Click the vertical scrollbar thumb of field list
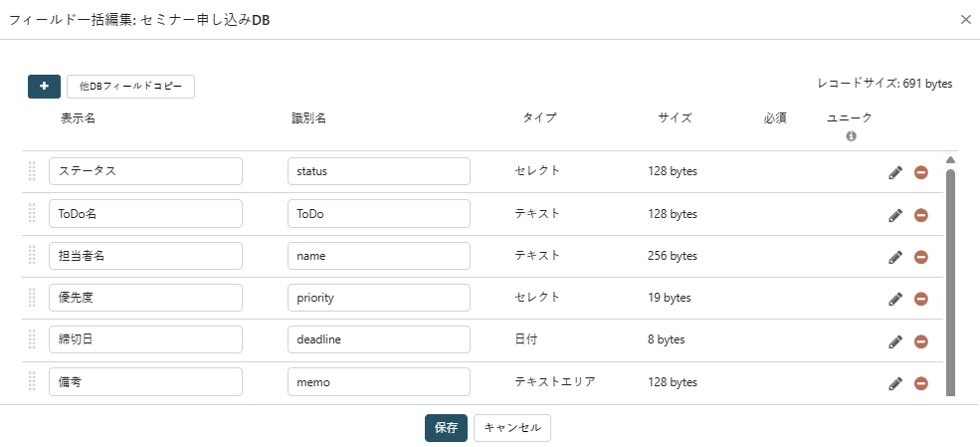The height and width of the screenshot is (447, 980). 950,282
